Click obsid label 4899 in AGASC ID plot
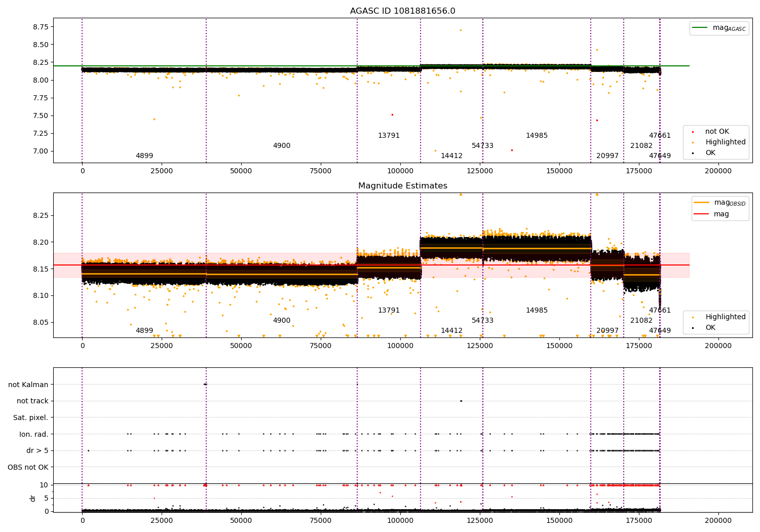The height and width of the screenshot is (532, 760). coord(144,156)
